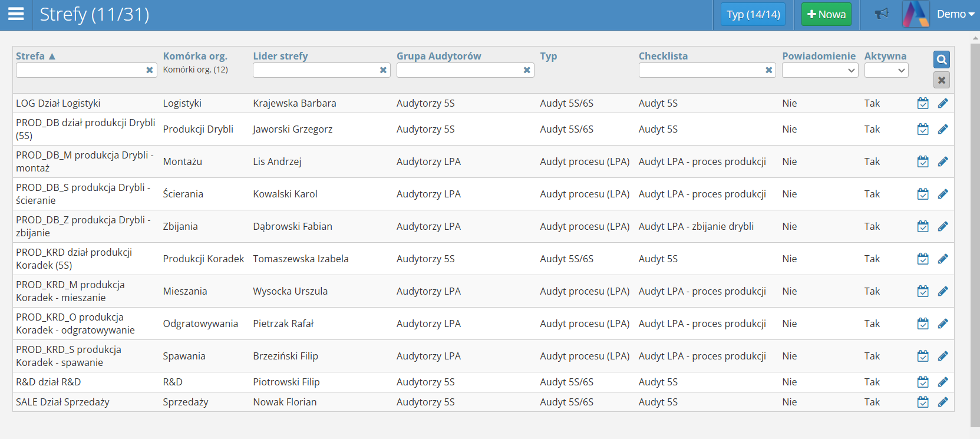Open calendar for R&D dział R&D row
Viewport: 980px width, 439px height.
(x=923, y=382)
